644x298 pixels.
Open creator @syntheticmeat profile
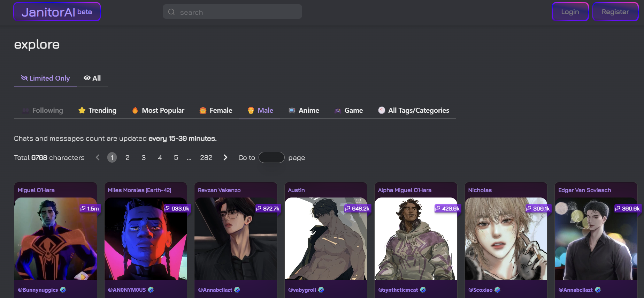coord(398,290)
